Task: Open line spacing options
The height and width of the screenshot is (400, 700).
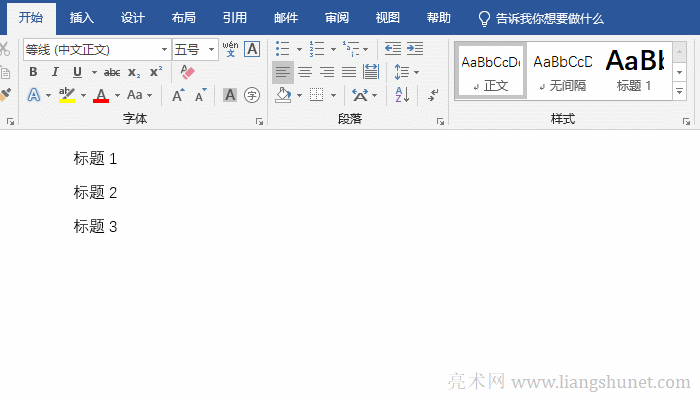Action: pyautogui.click(x=402, y=72)
